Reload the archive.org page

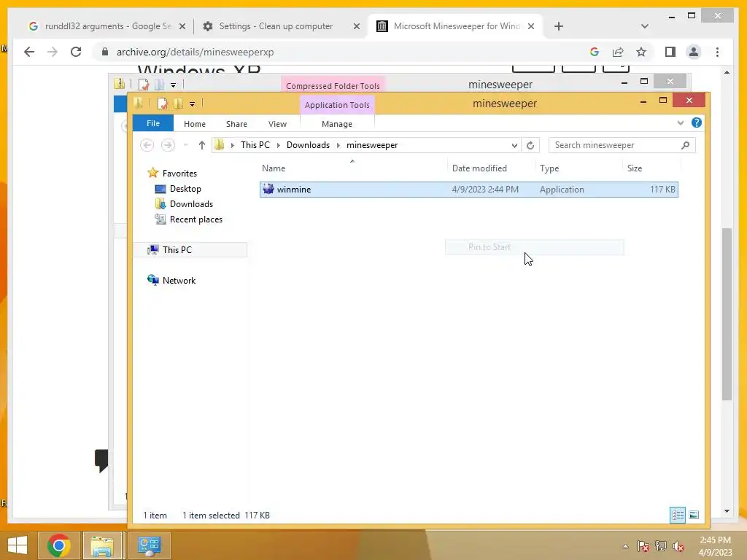coord(76,52)
